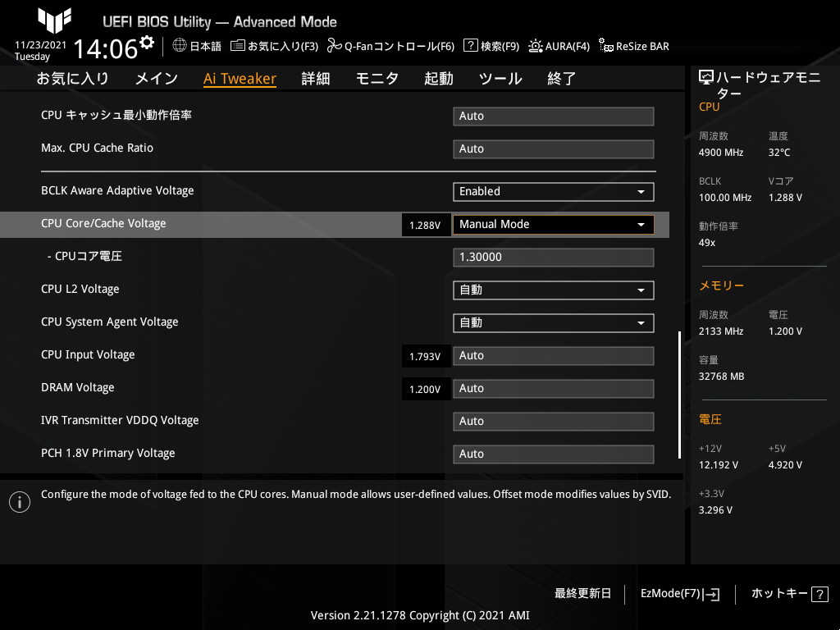Click 12.192 V reading
Screen dimensions: 840x630
[x=719, y=465]
